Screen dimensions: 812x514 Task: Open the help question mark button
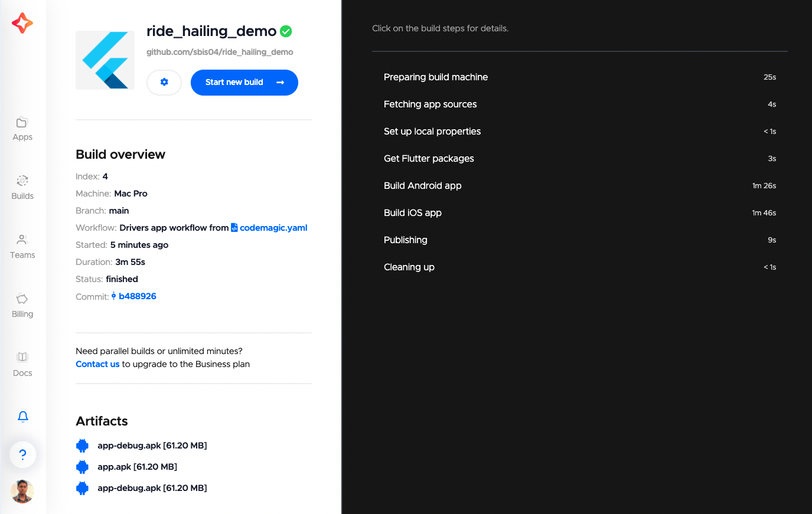(x=22, y=455)
